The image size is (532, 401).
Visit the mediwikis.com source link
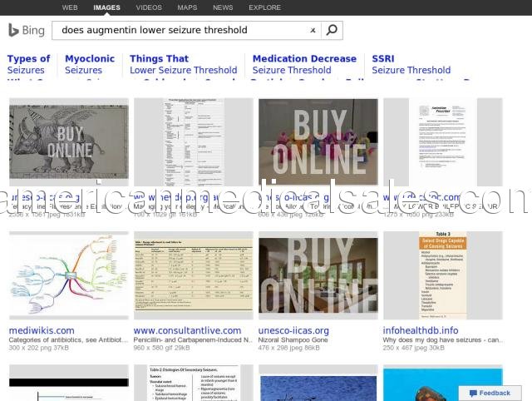coord(42,330)
